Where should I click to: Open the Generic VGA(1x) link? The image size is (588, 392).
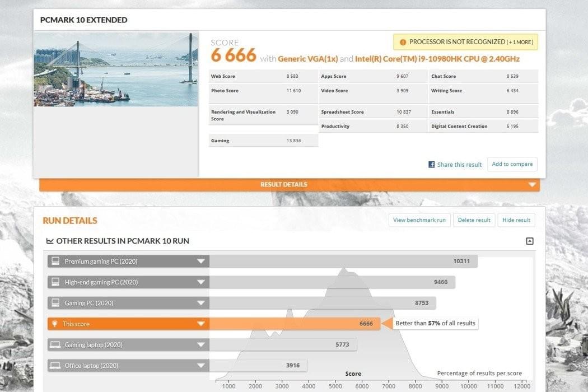(308, 59)
